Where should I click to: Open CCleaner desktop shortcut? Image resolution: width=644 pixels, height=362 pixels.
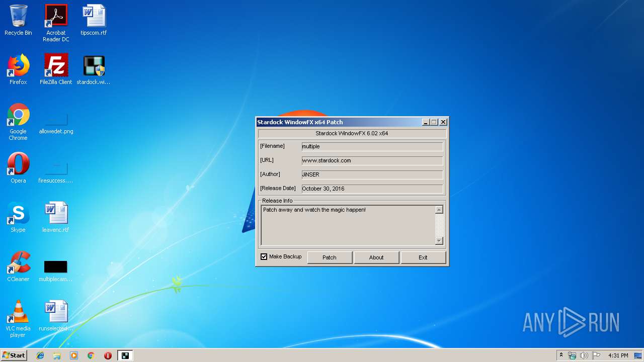(18, 266)
